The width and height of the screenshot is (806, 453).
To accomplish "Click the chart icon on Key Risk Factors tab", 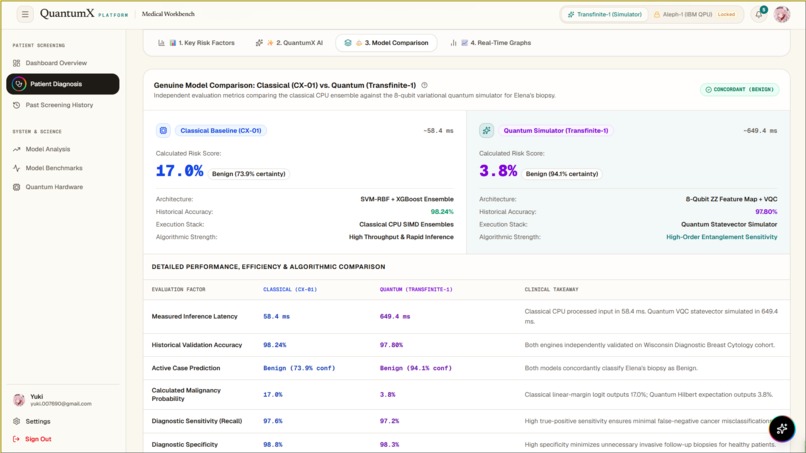I will point(161,43).
